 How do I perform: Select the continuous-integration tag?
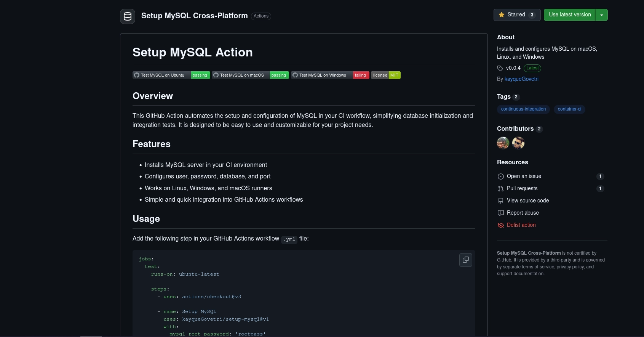[x=523, y=109]
